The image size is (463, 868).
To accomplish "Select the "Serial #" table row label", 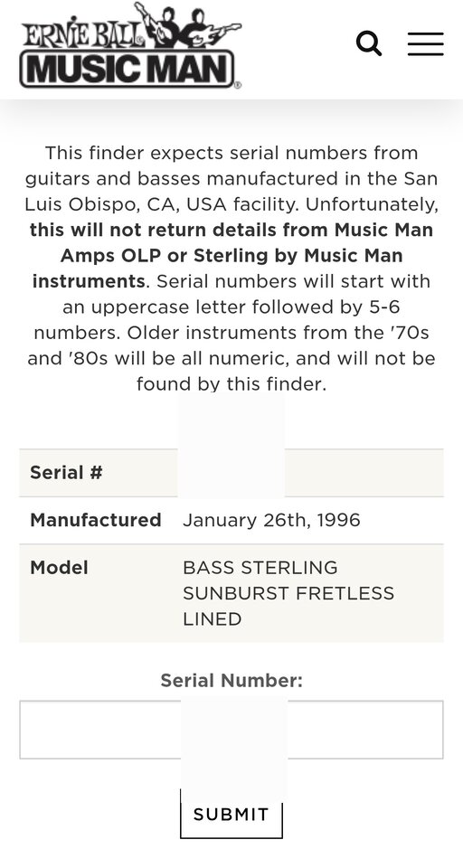I will tap(66, 473).
